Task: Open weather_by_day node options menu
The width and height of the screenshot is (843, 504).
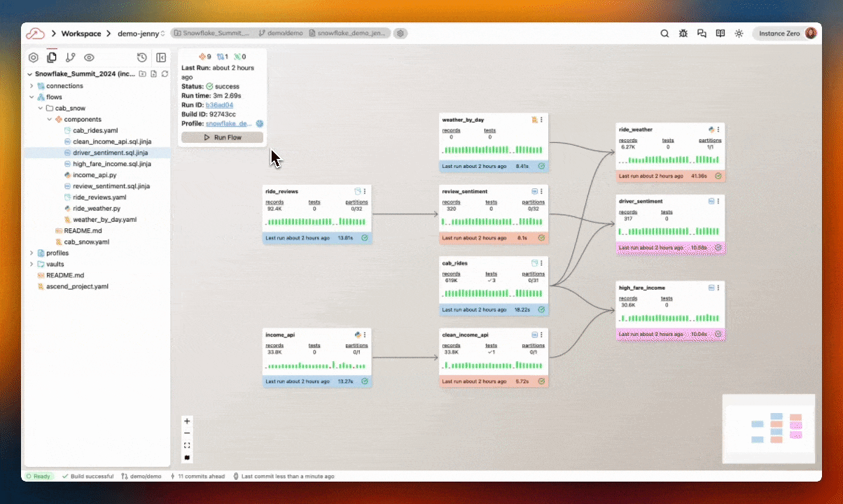Action: pos(541,120)
